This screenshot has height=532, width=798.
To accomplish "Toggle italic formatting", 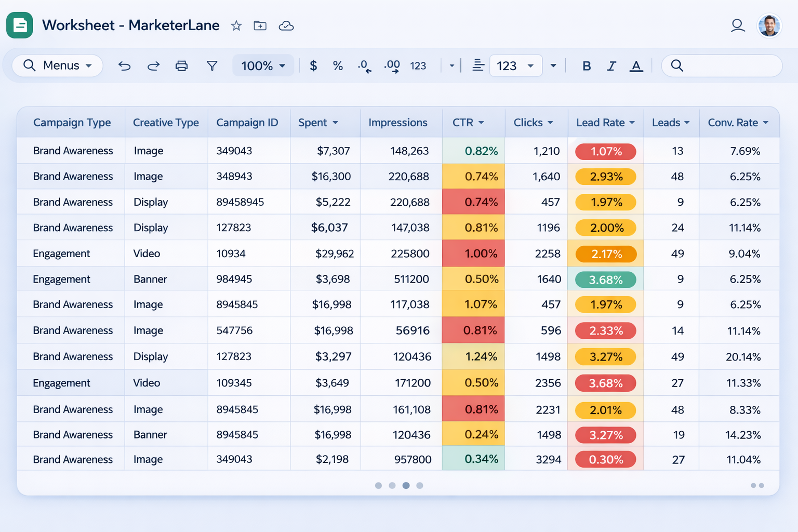I will [611, 65].
